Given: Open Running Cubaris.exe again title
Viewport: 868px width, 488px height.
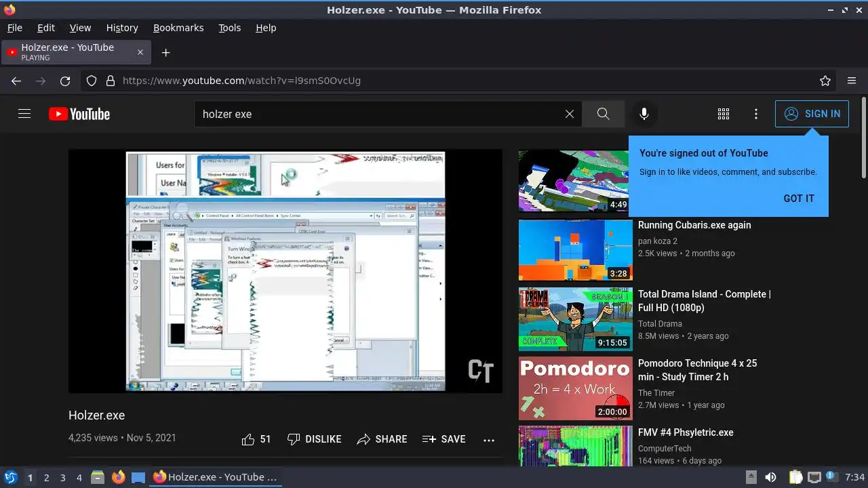Looking at the screenshot, I should pos(694,225).
